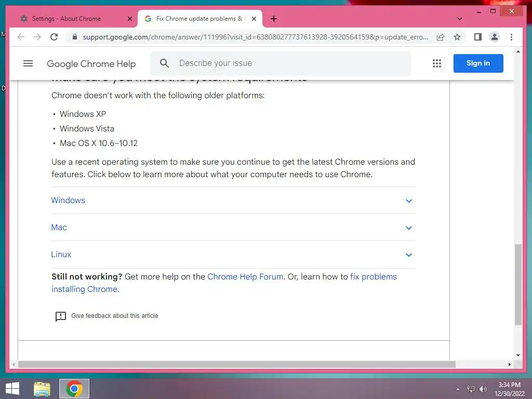Select the Fix Chrome update problems tab
The width and height of the screenshot is (532, 399).
pyautogui.click(x=199, y=19)
